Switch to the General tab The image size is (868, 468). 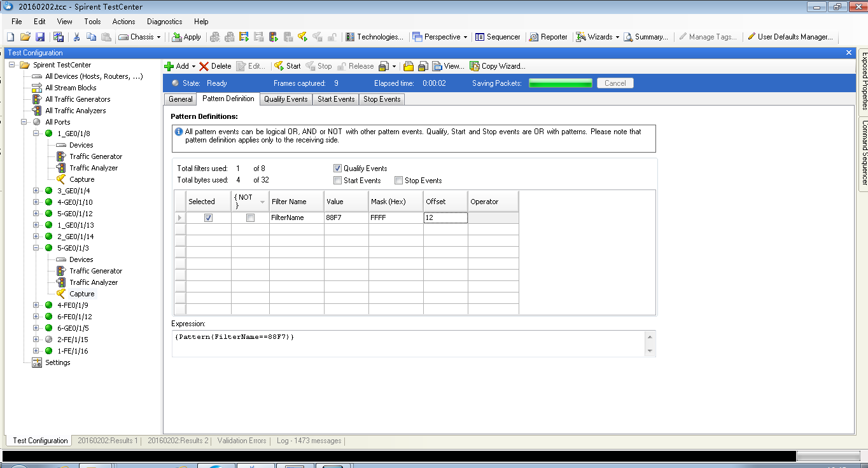click(181, 99)
